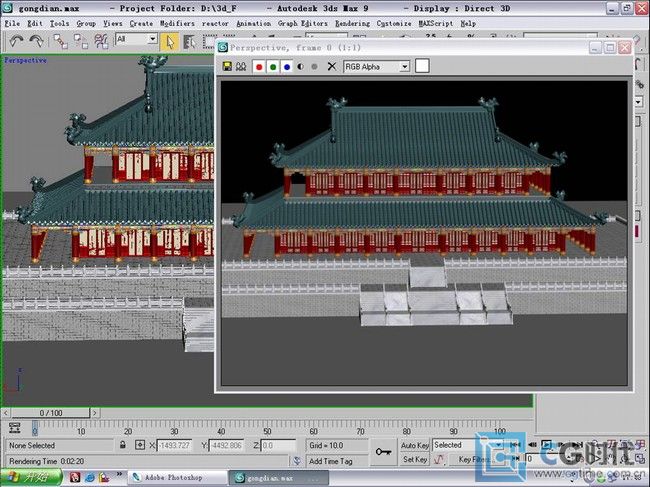This screenshot has width=650, height=487.
Task: Open the Graph Editors menu
Action: point(303,24)
